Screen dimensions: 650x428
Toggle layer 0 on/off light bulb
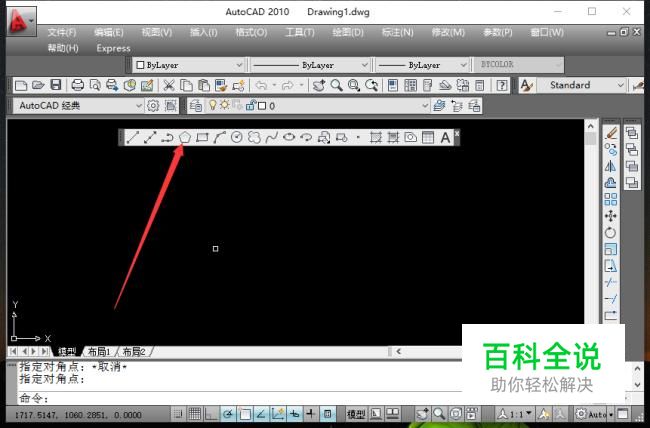[x=213, y=105]
